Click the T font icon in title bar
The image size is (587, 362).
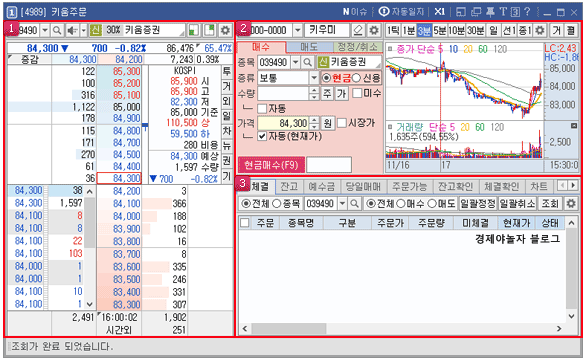503,12
